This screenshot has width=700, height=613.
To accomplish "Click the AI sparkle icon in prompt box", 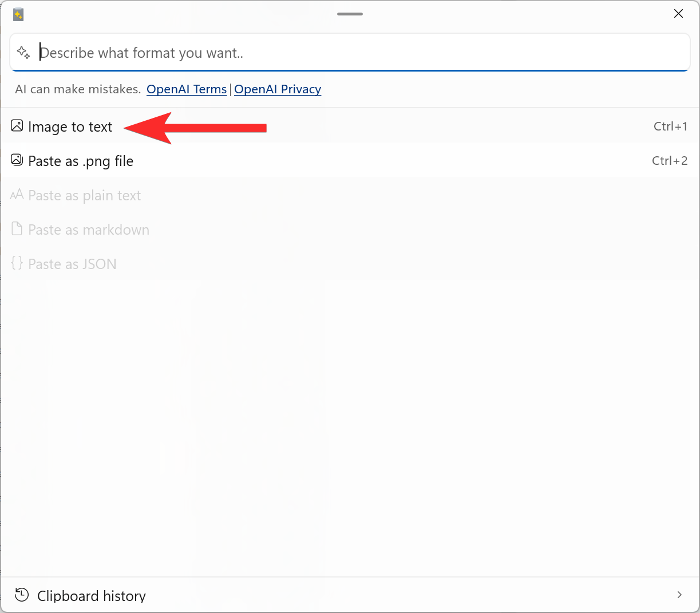I will pos(23,53).
